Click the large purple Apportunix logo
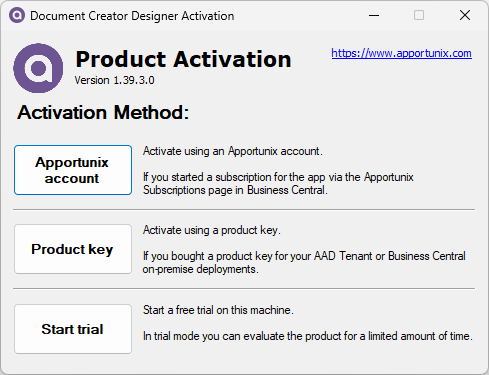Viewport: 489px width, 375px height. tap(38, 68)
